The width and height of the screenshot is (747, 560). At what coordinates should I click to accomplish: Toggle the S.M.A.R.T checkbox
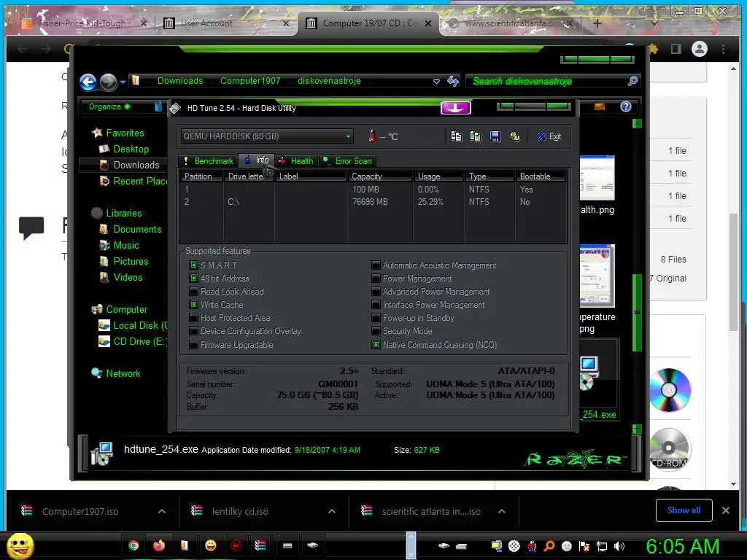click(x=193, y=265)
